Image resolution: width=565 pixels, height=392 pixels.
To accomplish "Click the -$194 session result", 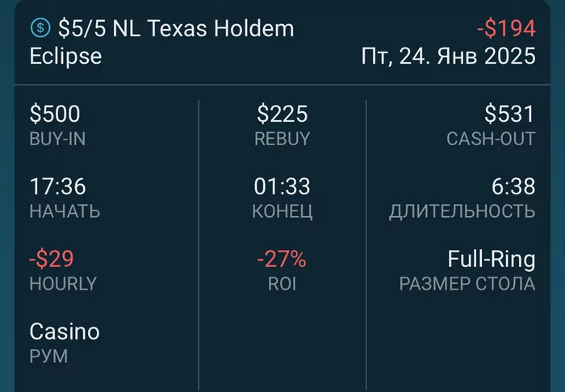I will tap(506, 29).
